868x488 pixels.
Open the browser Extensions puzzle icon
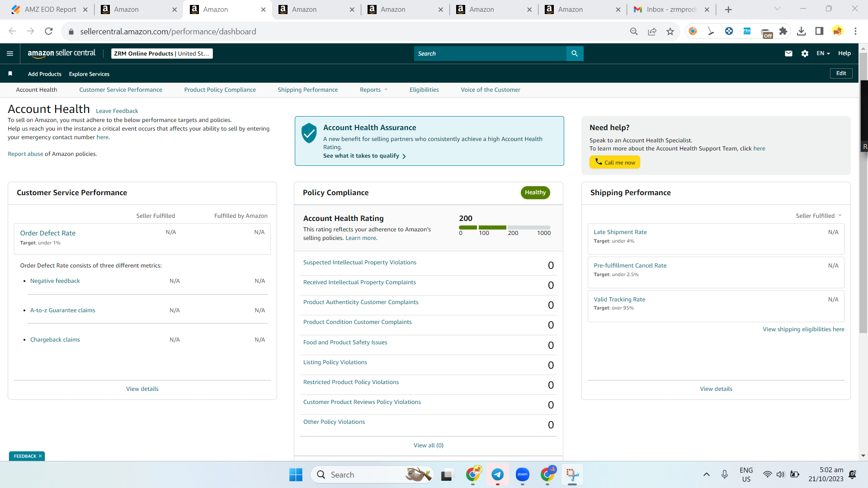783,31
